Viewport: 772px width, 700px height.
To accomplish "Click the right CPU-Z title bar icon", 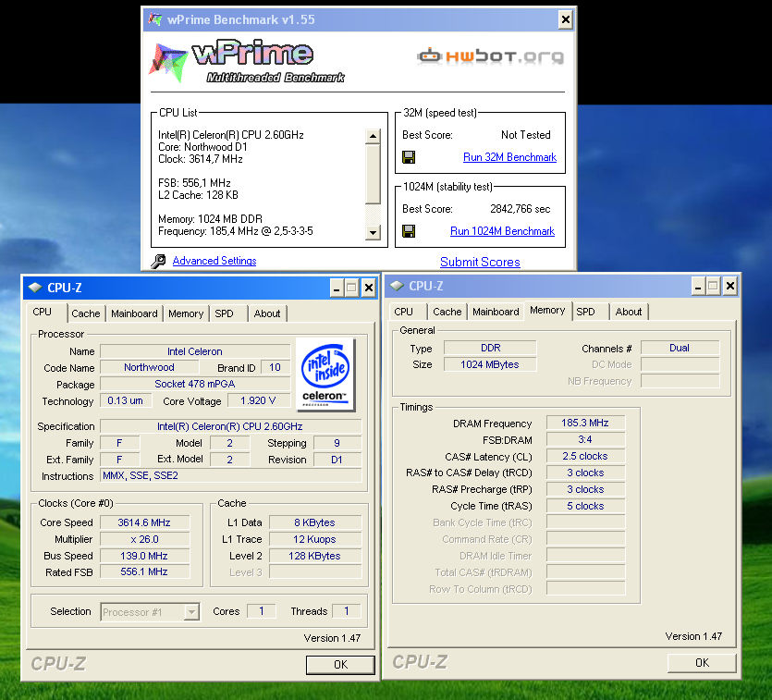I will click(397, 286).
